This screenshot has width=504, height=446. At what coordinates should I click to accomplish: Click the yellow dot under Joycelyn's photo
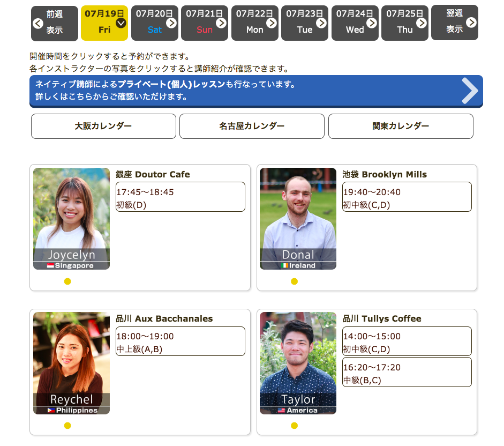click(x=67, y=281)
